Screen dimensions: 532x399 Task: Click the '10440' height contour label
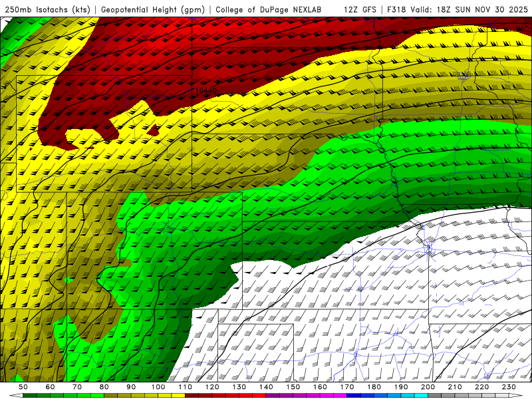(x=206, y=90)
